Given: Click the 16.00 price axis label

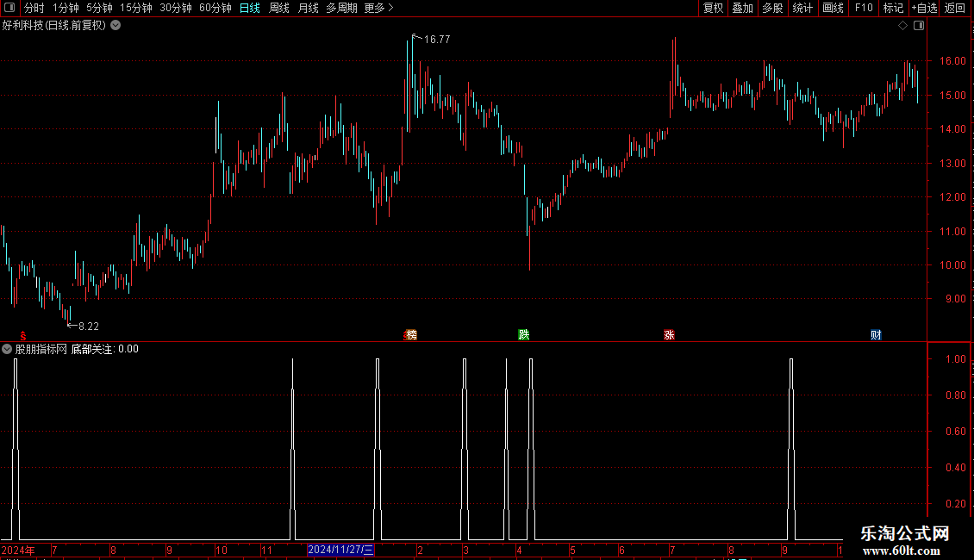Looking at the screenshot, I should pyautogui.click(x=952, y=61).
